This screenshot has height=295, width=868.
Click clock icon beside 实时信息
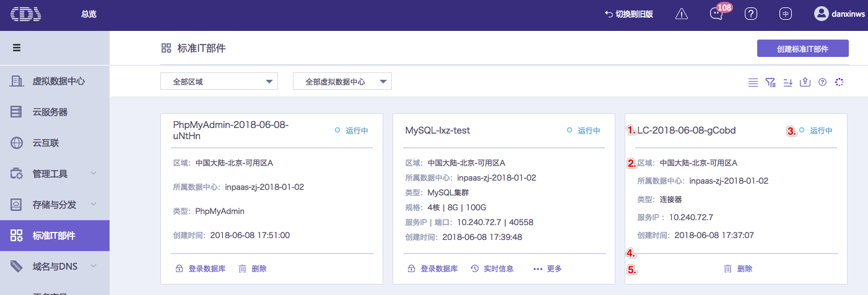pos(474,268)
